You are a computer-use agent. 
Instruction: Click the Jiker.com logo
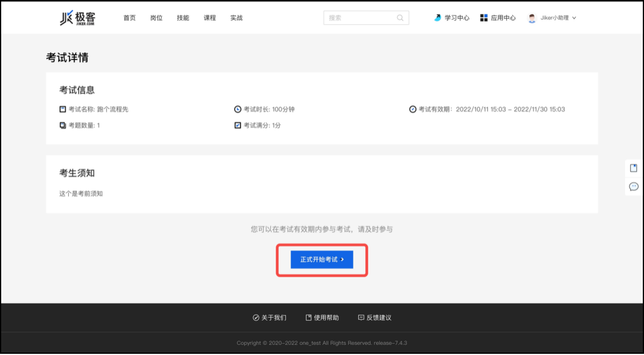tap(77, 18)
